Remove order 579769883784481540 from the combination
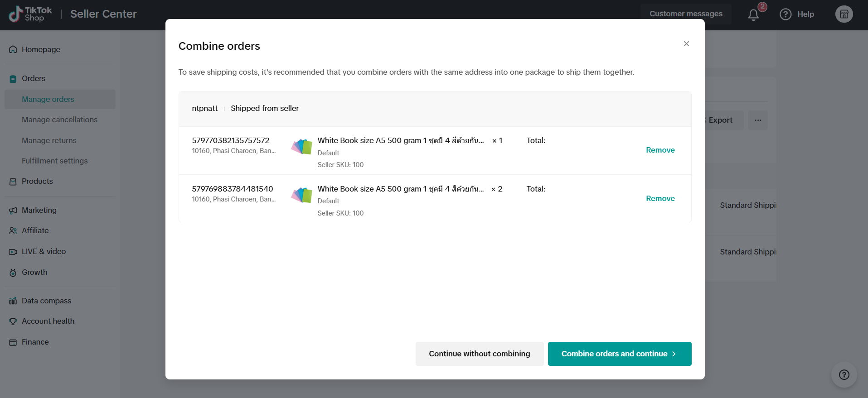The image size is (868, 398). tap(660, 198)
